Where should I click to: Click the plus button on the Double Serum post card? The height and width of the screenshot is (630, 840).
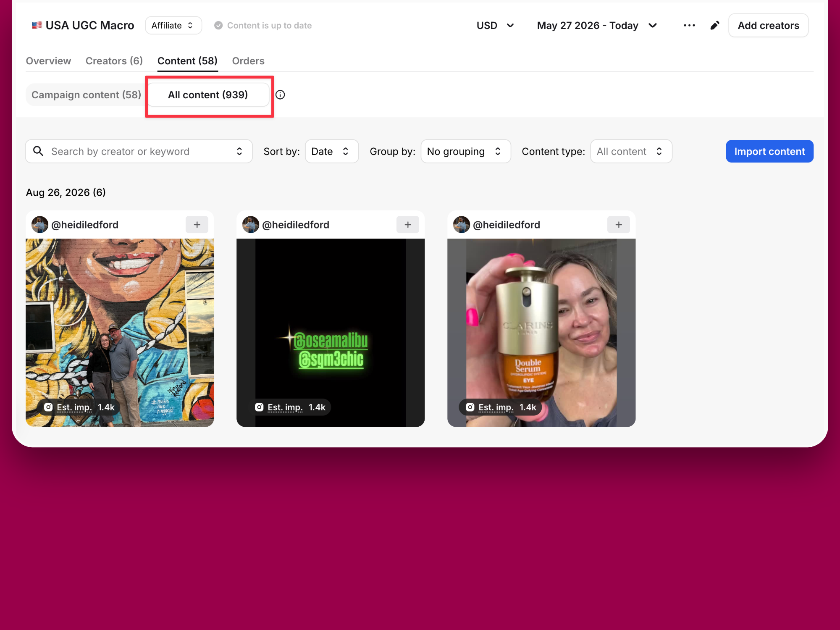[x=619, y=225]
